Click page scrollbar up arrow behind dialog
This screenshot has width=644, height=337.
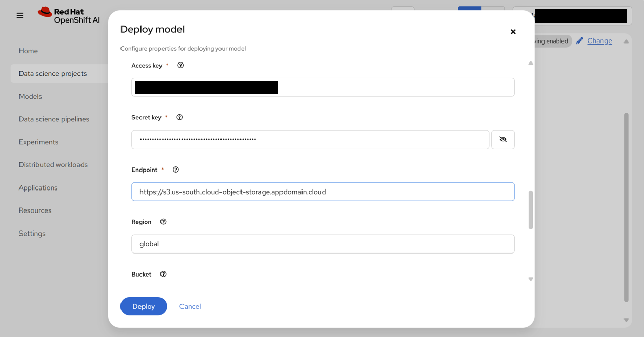pyautogui.click(x=626, y=41)
